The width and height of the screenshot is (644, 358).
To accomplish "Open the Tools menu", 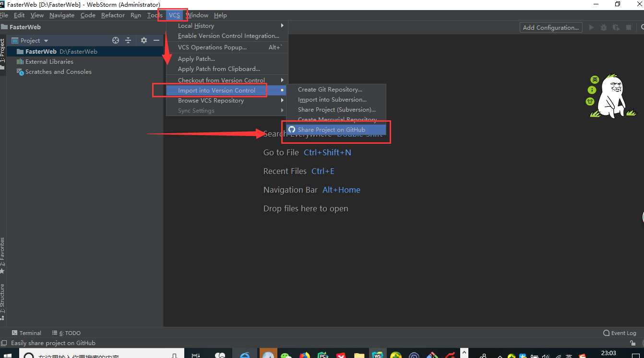I will (155, 15).
